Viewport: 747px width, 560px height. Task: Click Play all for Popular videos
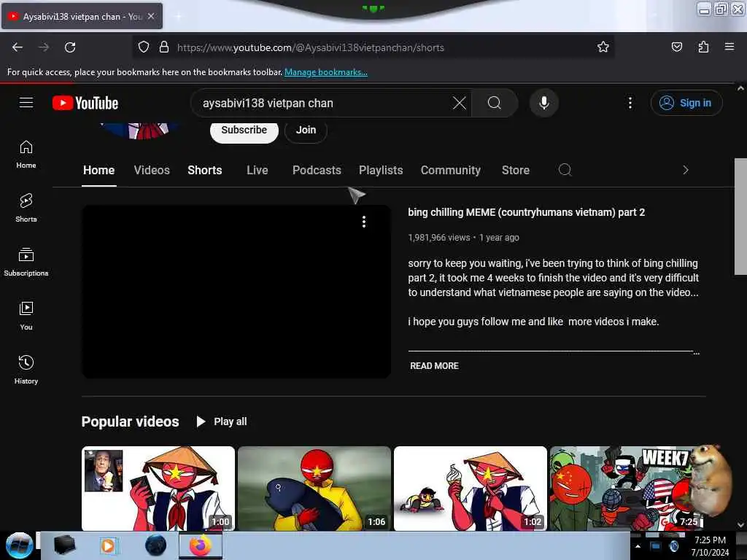222,421
